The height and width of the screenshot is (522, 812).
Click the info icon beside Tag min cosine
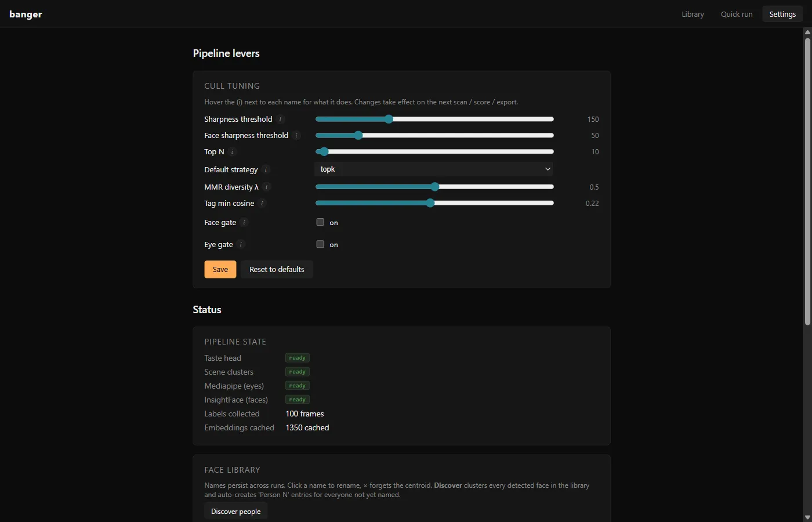click(x=262, y=204)
